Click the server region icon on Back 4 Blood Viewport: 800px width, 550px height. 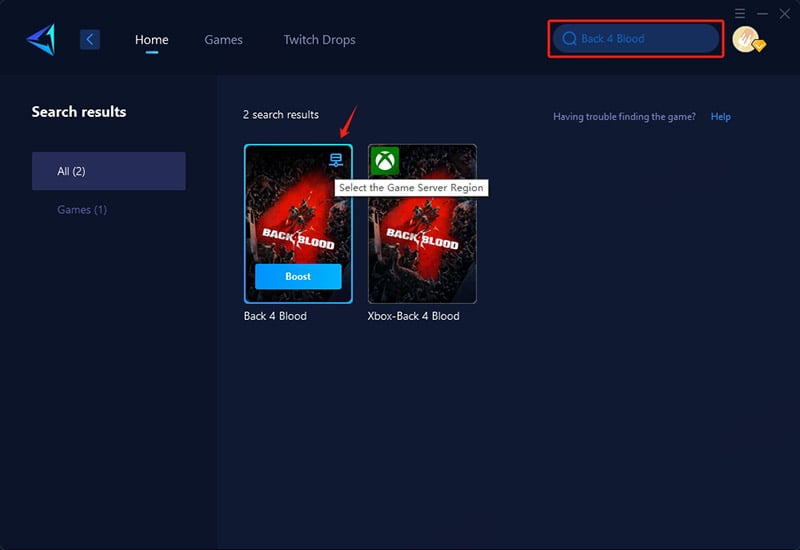pos(336,160)
